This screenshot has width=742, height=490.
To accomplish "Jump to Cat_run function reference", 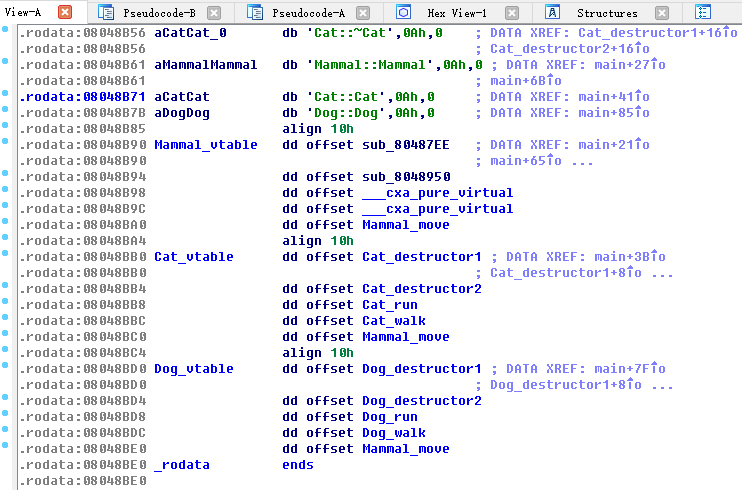I will (x=390, y=305).
